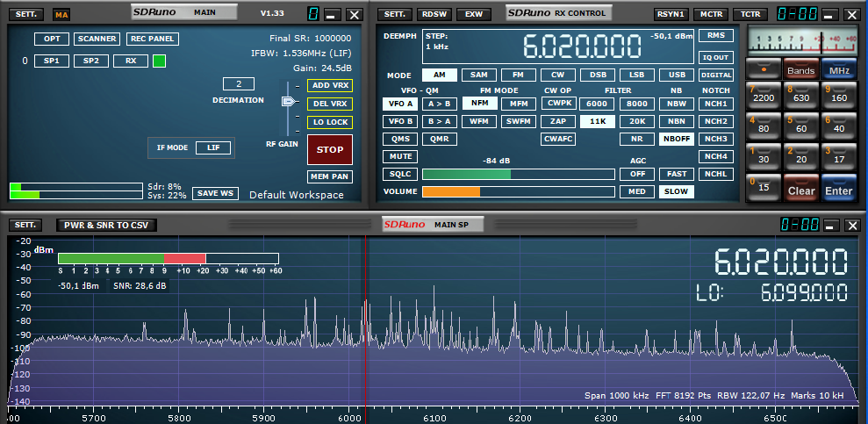
Task: Select the 15 band keypad key
Action: coord(764,188)
